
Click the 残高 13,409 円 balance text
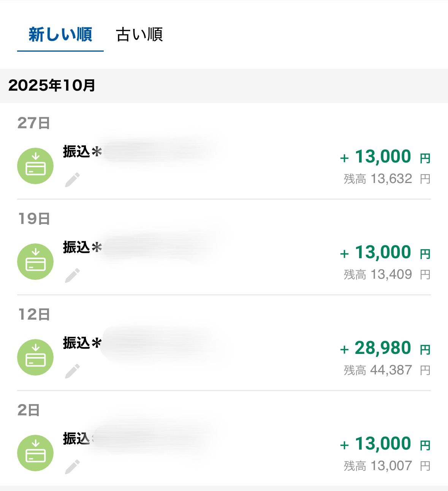point(387,275)
